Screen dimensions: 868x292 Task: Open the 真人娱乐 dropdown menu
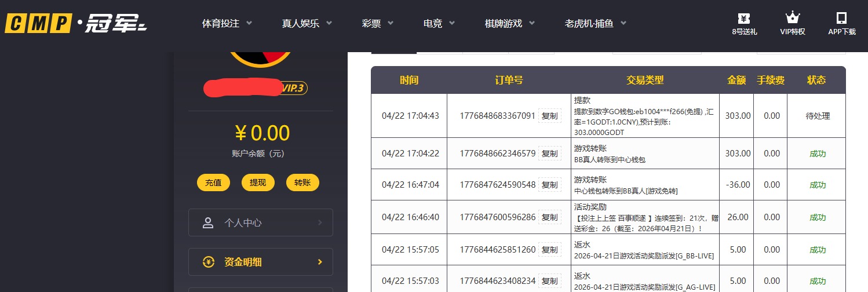click(307, 24)
